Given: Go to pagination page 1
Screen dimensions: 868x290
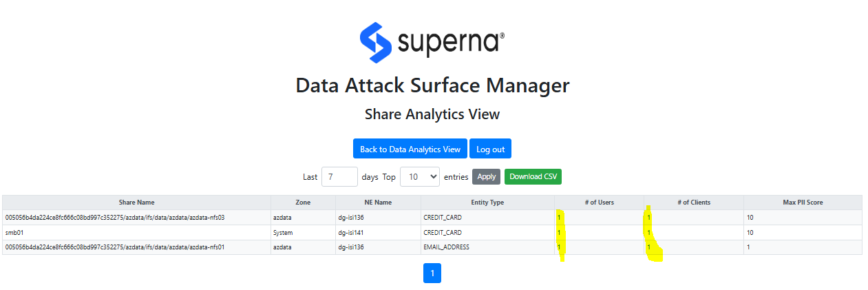Looking at the screenshot, I should [432, 273].
